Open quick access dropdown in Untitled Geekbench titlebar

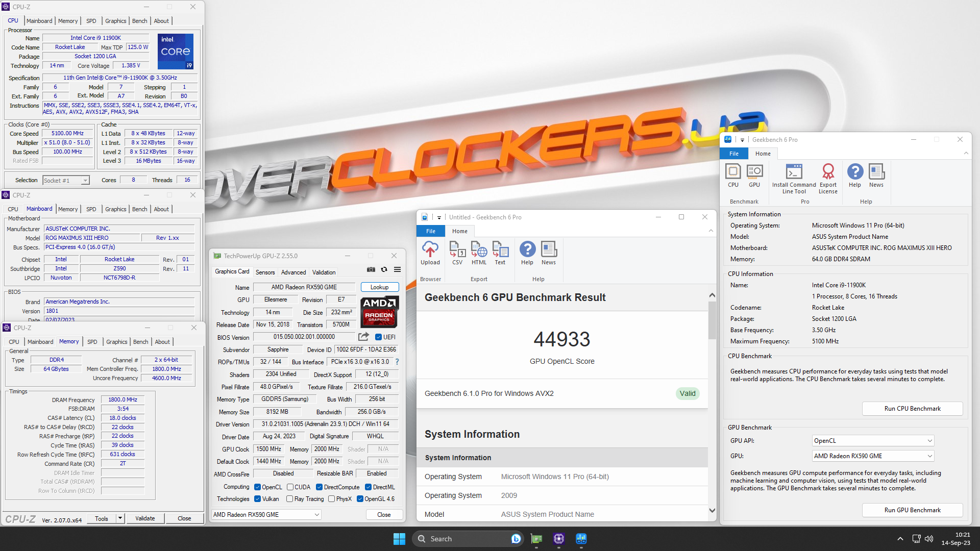click(439, 217)
